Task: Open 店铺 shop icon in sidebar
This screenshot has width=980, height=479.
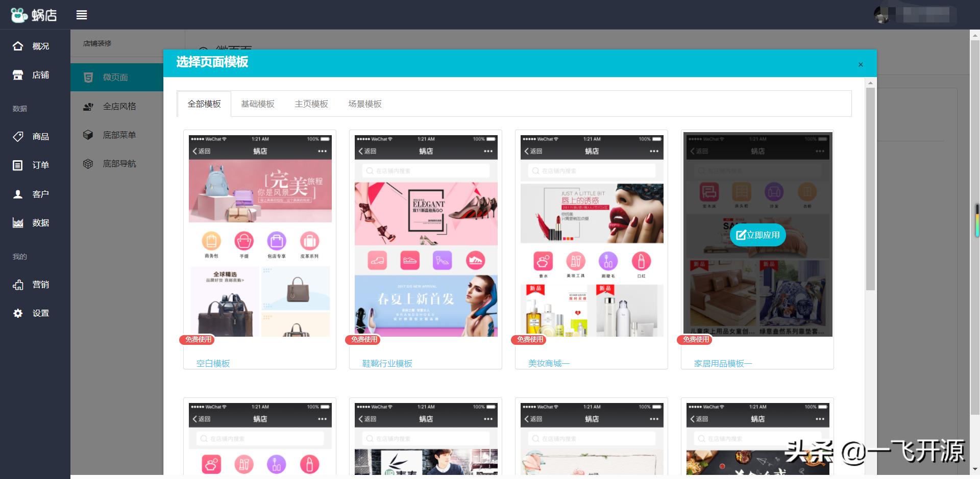Action: click(18, 75)
